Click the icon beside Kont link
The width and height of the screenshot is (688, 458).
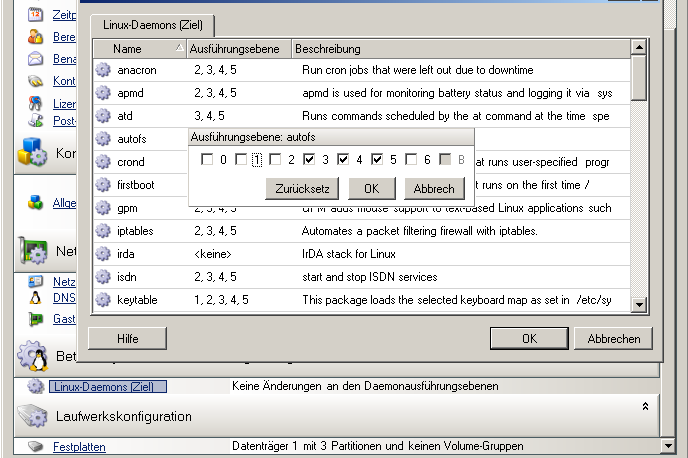click(36, 81)
